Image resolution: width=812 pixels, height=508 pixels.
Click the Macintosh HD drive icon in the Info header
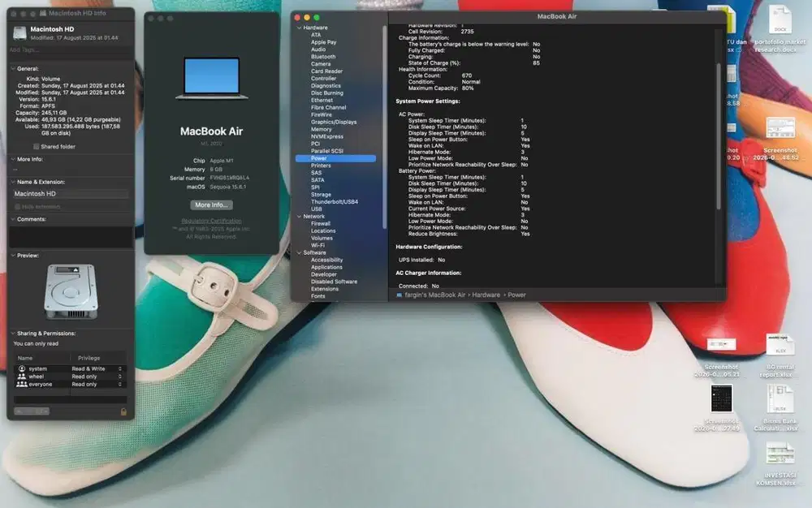coord(19,32)
